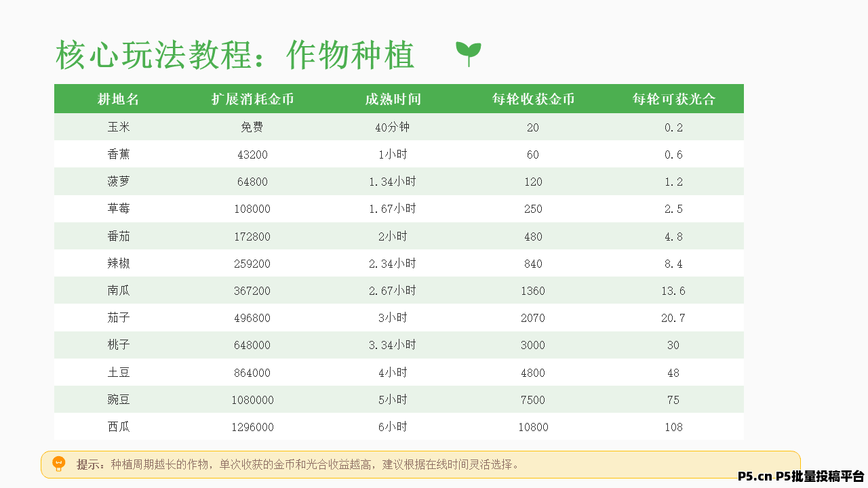Select the 草莓 cost value 108000

coord(253,209)
